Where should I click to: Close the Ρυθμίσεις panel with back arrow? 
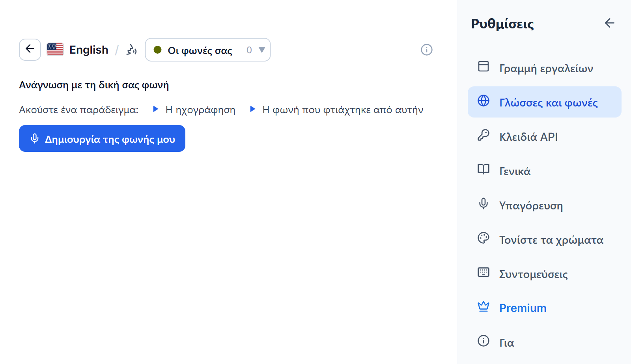610,23
